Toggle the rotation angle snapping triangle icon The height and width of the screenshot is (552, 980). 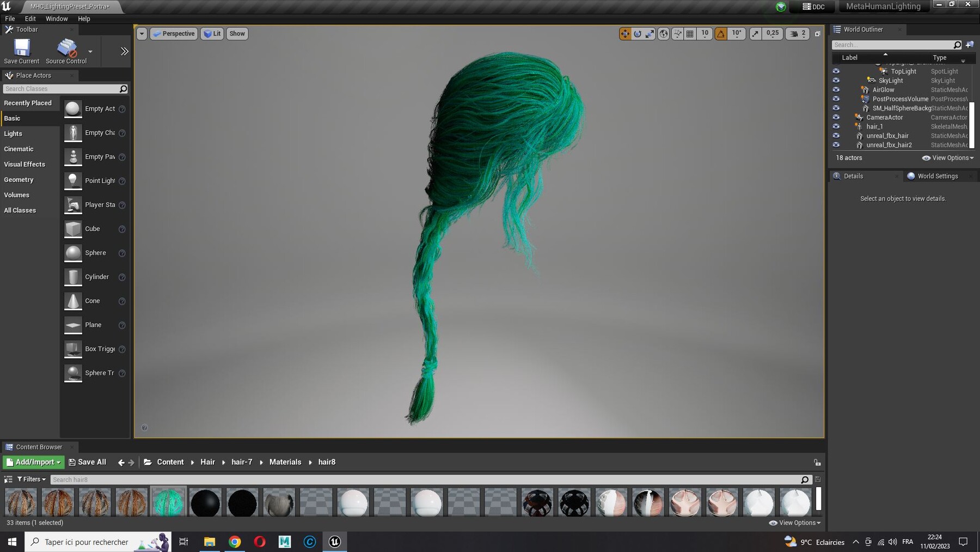[x=721, y=34]
